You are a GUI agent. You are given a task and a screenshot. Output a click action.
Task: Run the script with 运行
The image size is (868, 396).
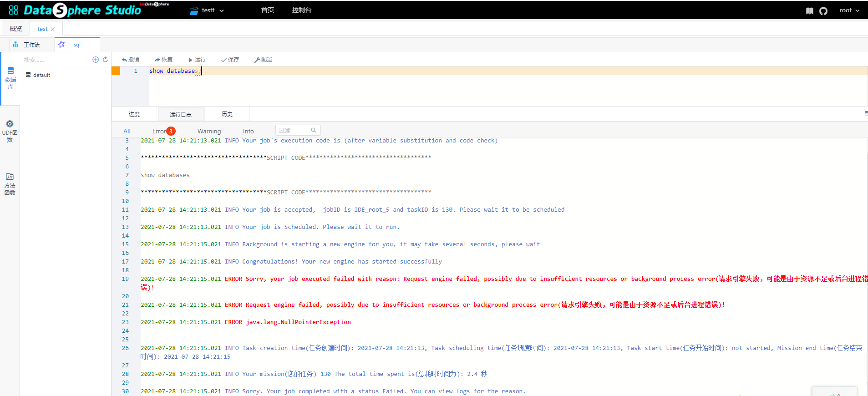click(x=197, y=60)
